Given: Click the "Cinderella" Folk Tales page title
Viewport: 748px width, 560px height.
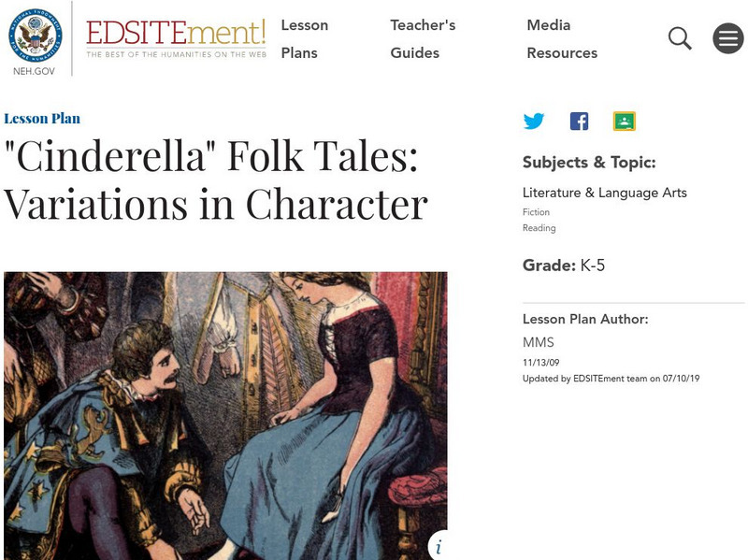Looking at the screenshot, I should click(x=215, y=181).
